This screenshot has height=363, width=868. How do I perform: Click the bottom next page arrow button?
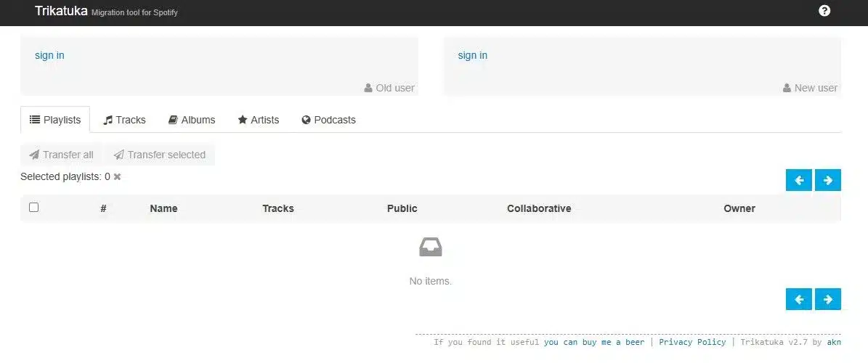point(827,299)
